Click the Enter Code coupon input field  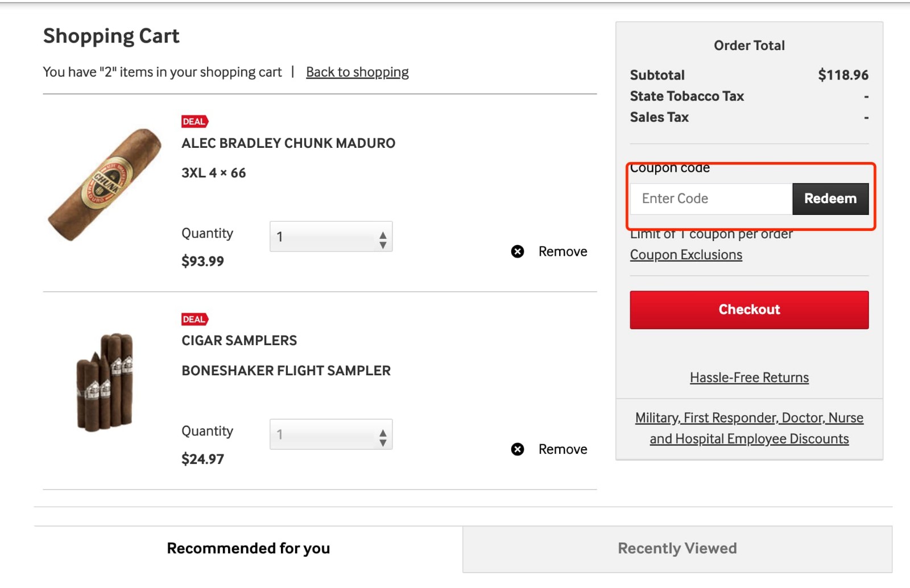pyautogui.click(x=710, y=198)
